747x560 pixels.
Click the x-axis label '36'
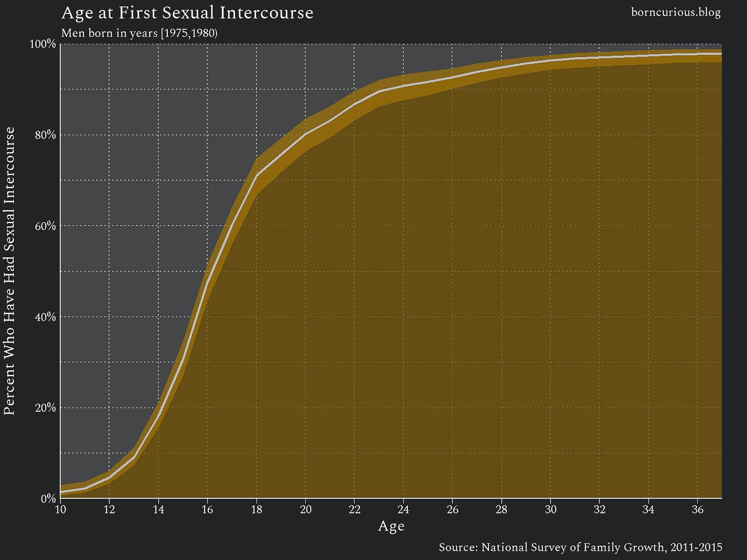click(697, 509)
